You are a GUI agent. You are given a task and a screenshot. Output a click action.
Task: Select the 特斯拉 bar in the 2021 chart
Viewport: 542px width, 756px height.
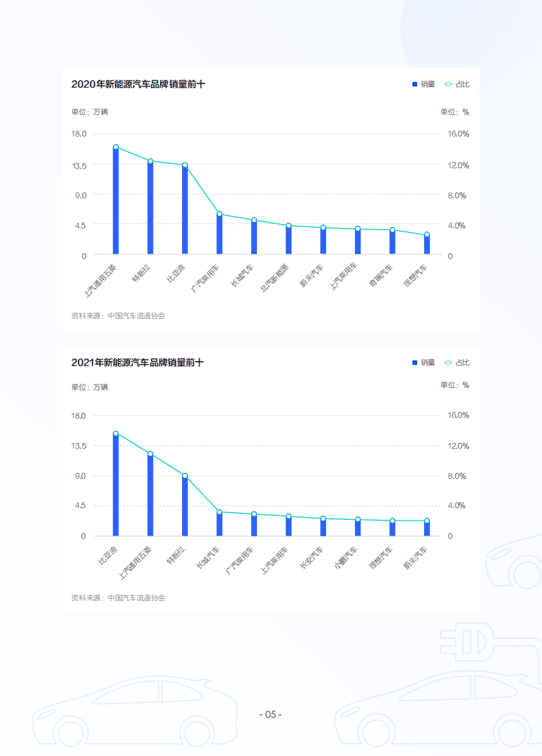(x=184, y=506)
